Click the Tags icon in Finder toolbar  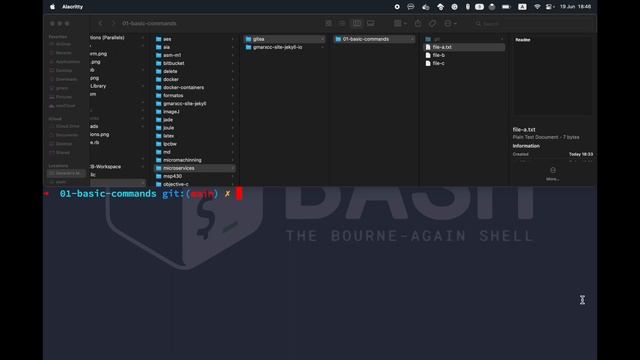tap(432, 23)
